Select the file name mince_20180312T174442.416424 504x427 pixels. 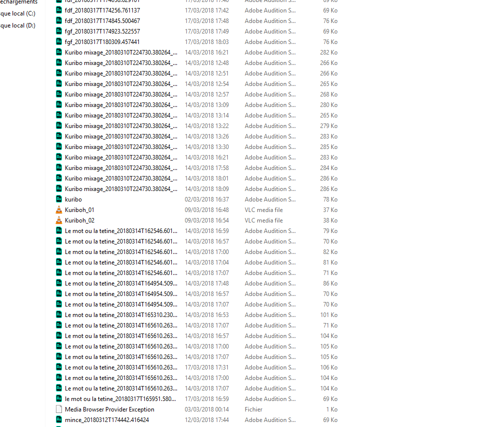[107, 420]
